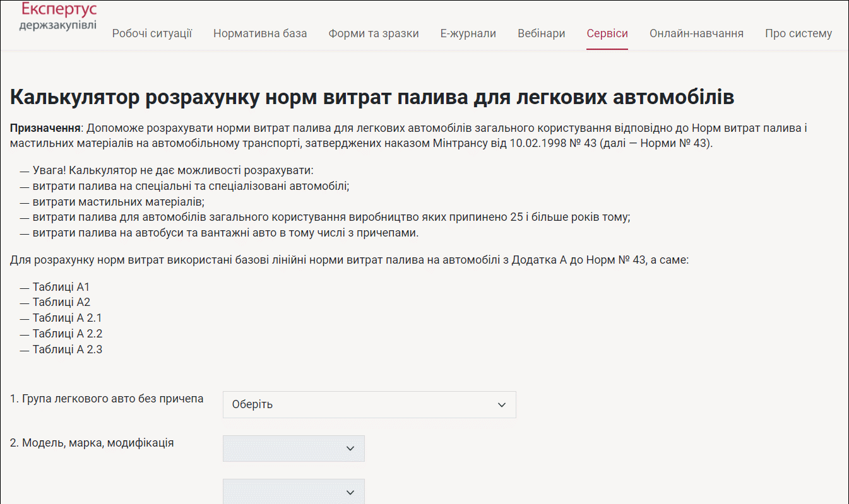Screen dimensions: 849x504
Task: Click the Таблиці А2 list item
Action: 61,302
